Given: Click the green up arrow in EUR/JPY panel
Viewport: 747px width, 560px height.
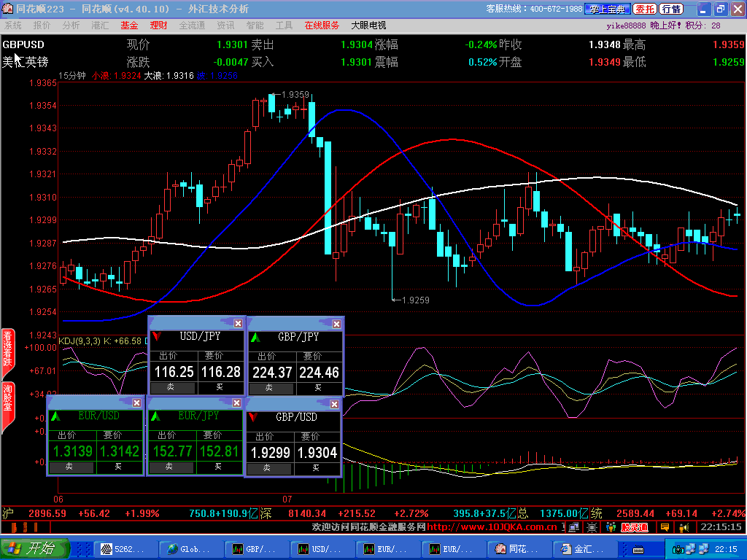Looking at the screenshot, I should click(155, 416).
